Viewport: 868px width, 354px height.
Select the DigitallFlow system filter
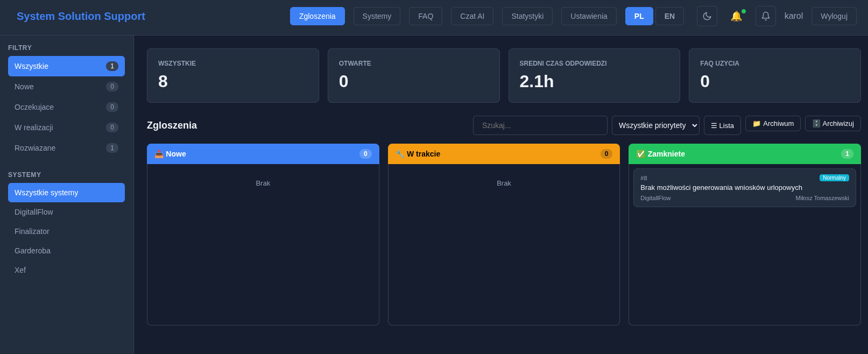click(x=66, y=212)
